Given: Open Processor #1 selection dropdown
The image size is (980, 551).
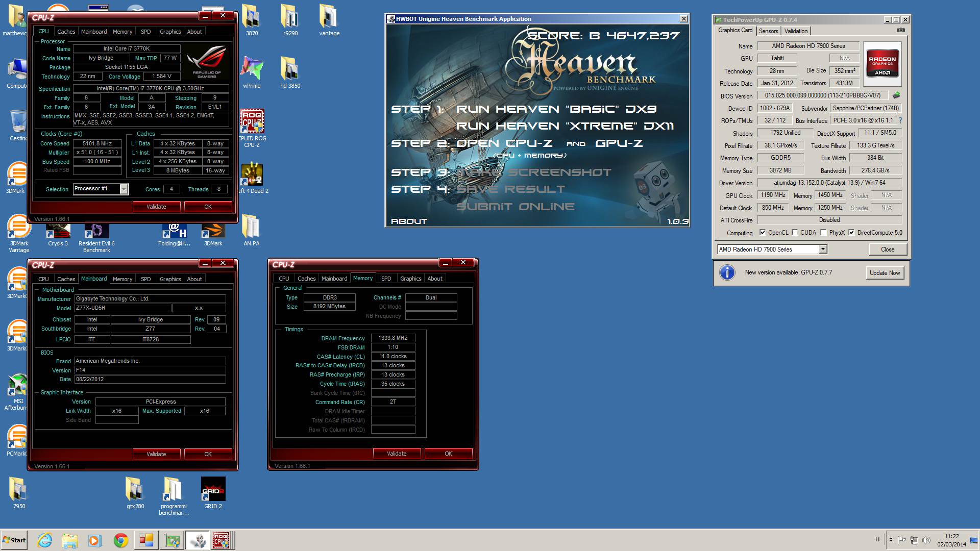Looking at the screenshot, I should (124, 189).
